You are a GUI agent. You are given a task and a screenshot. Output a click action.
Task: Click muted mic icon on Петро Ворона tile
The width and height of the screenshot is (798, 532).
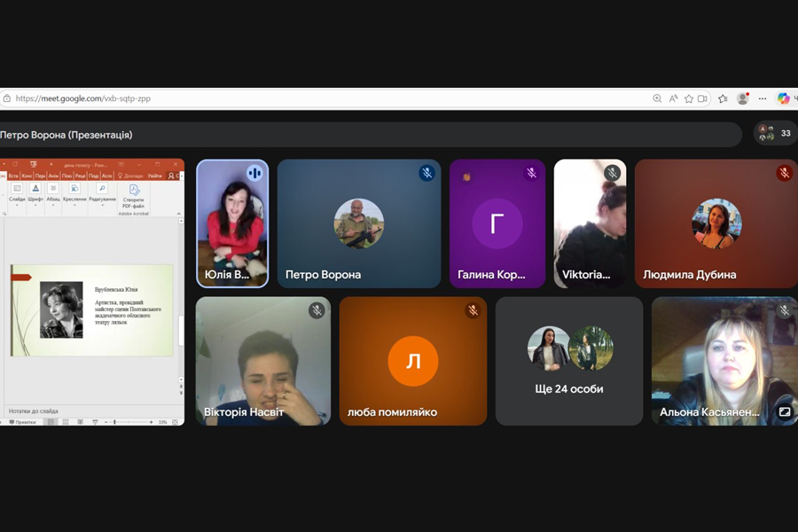click(426, 173)
